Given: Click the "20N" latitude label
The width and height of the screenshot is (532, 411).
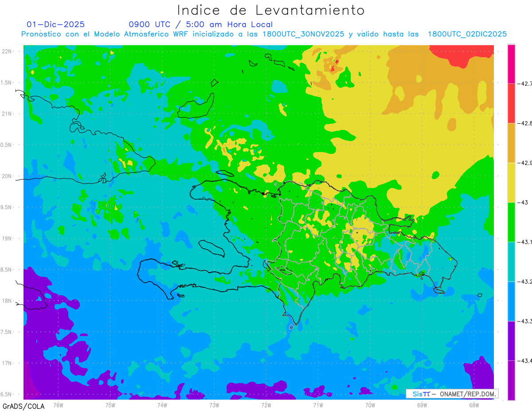Looking at the screenshot, I should 7,176.
